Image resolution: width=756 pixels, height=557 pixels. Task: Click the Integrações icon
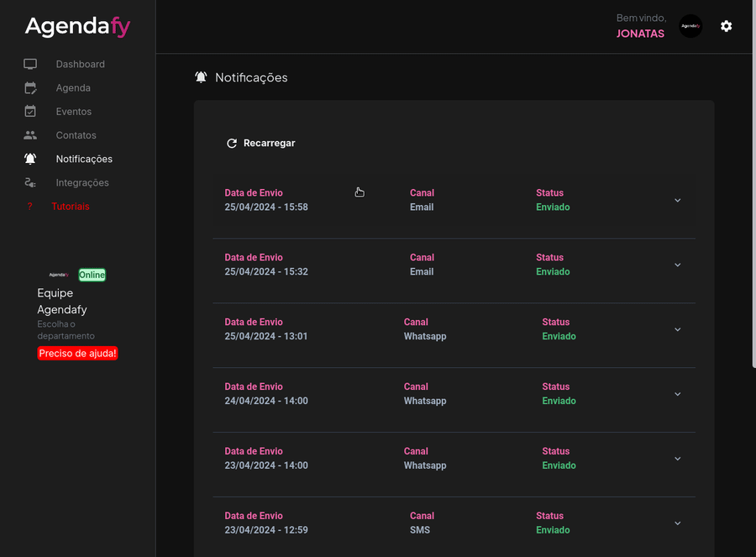point(30,182)
